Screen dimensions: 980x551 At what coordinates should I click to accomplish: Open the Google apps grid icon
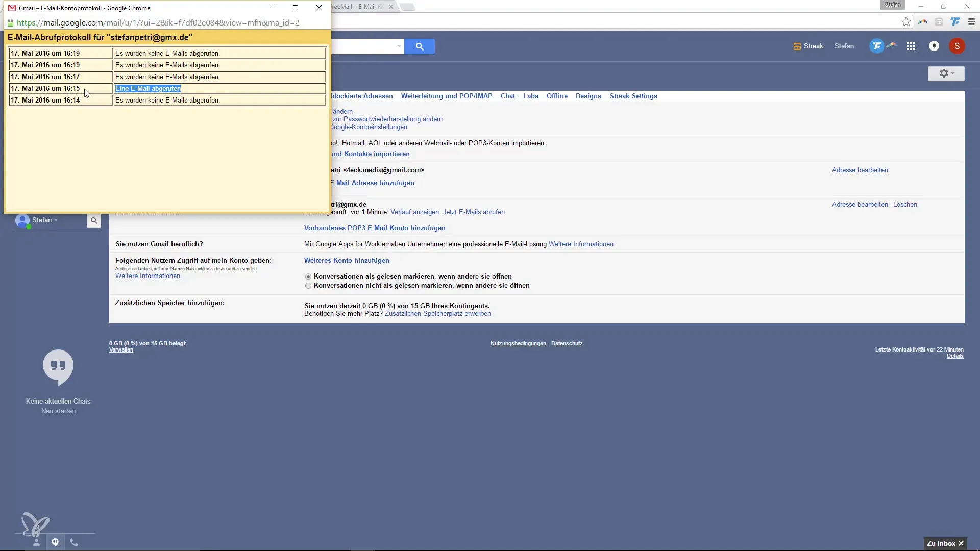point(911,46)
